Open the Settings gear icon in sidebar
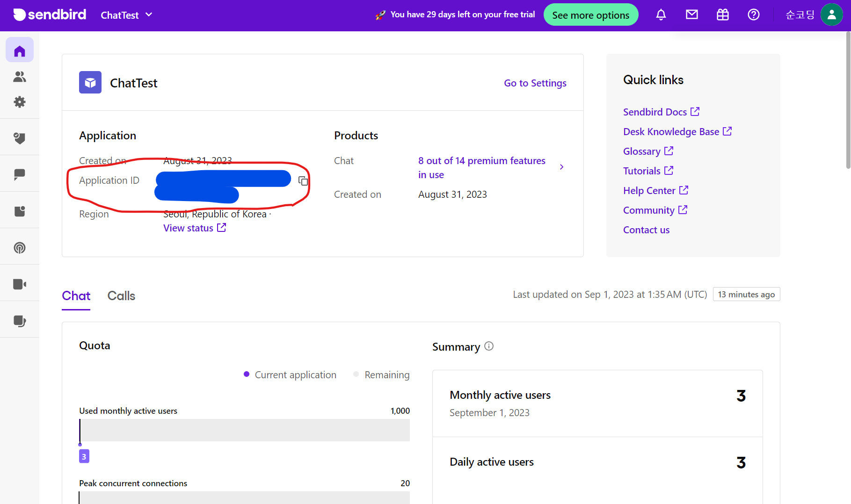This screenshot has width=851, height=504. click(20, 102)
